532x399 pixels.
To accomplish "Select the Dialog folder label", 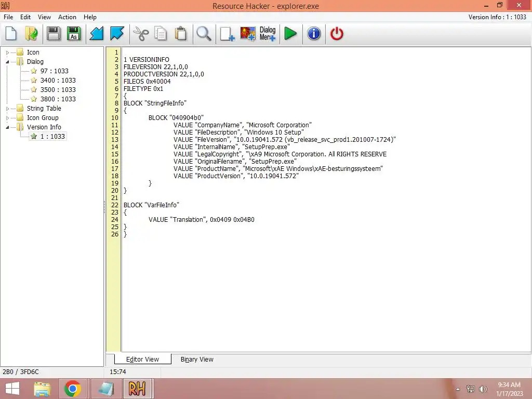I will click(x=35, y=61).
